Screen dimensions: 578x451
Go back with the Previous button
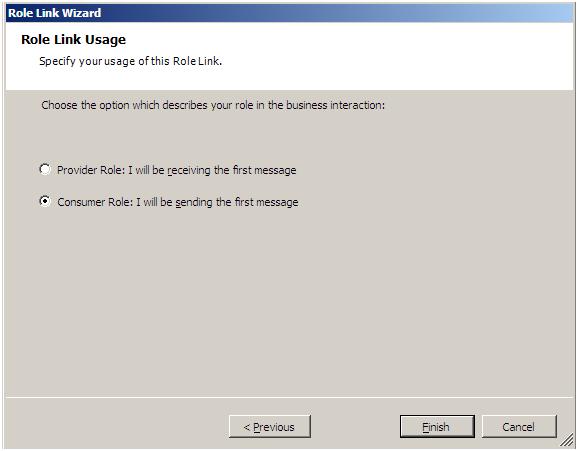pos(269,427)
